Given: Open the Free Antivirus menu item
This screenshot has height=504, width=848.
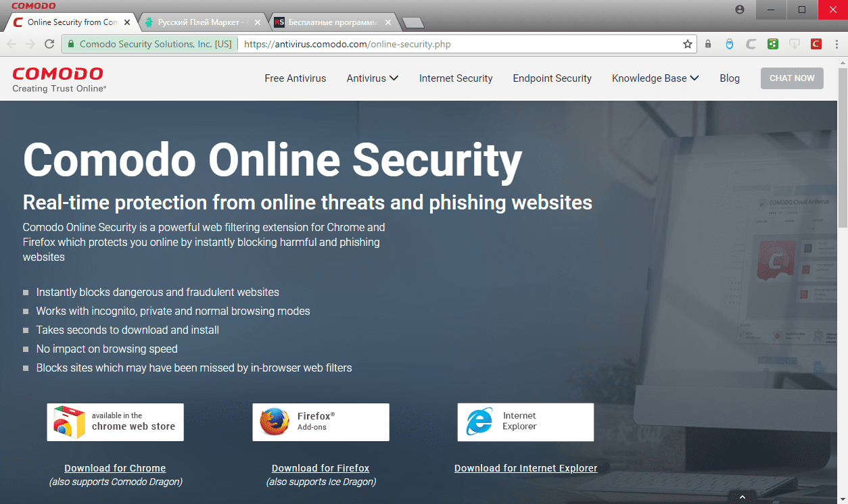Looking at the screenshot, I should pyautogui.click(x=296, y=78).
